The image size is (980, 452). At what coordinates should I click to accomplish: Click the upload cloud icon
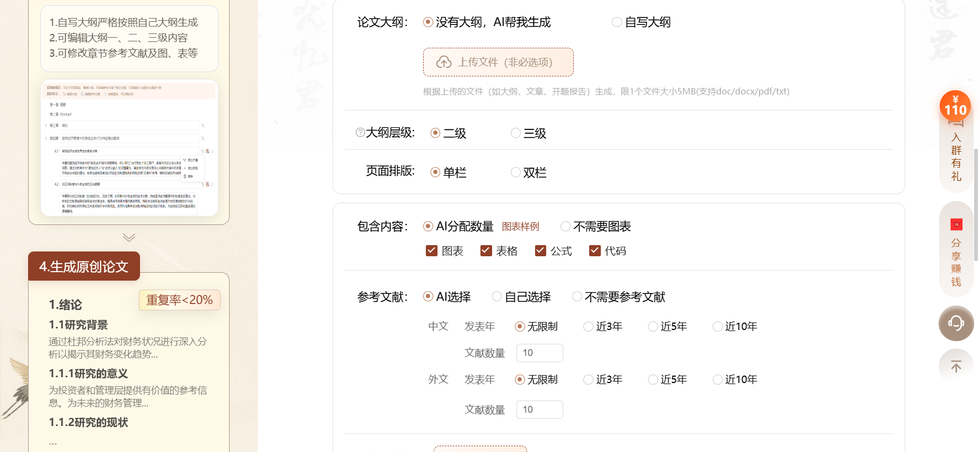(444, 62)
